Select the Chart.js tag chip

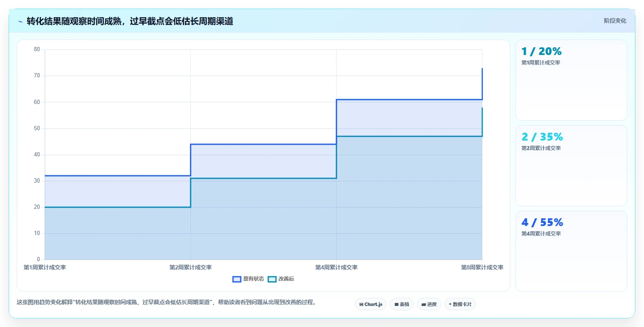click(x=371, y=304)
